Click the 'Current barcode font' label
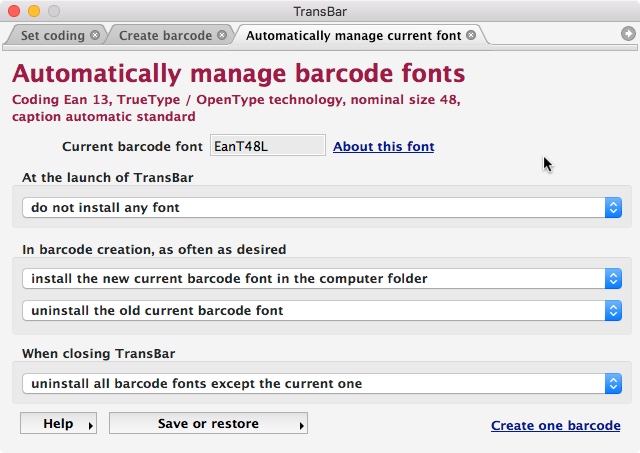Image resolution: width=640 pixels, height=453 pixels. point(132,147)
